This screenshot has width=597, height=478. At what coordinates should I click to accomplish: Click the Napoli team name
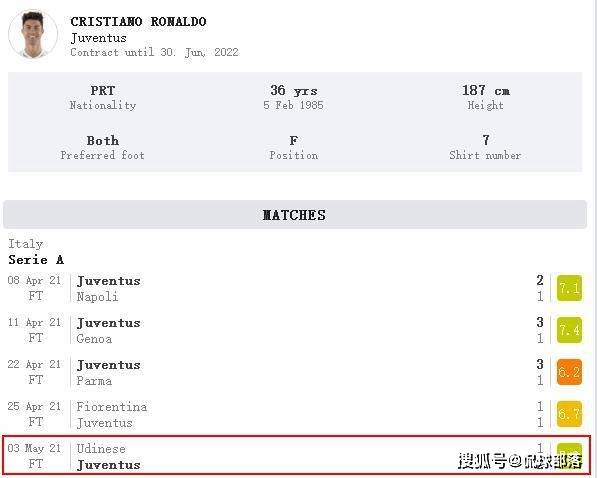[97, 297]
